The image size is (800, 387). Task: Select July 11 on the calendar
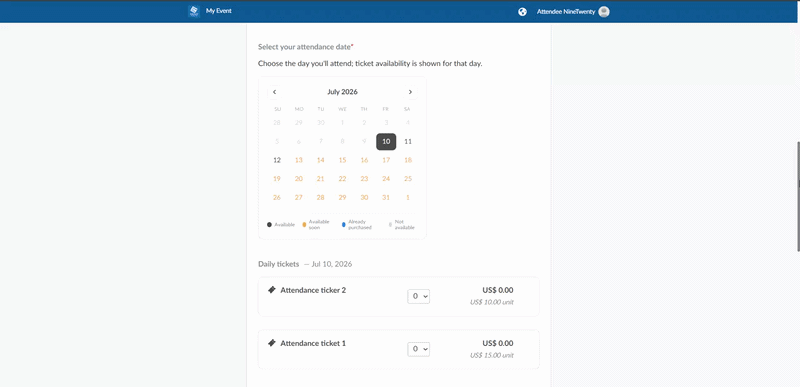click(408, 142)
